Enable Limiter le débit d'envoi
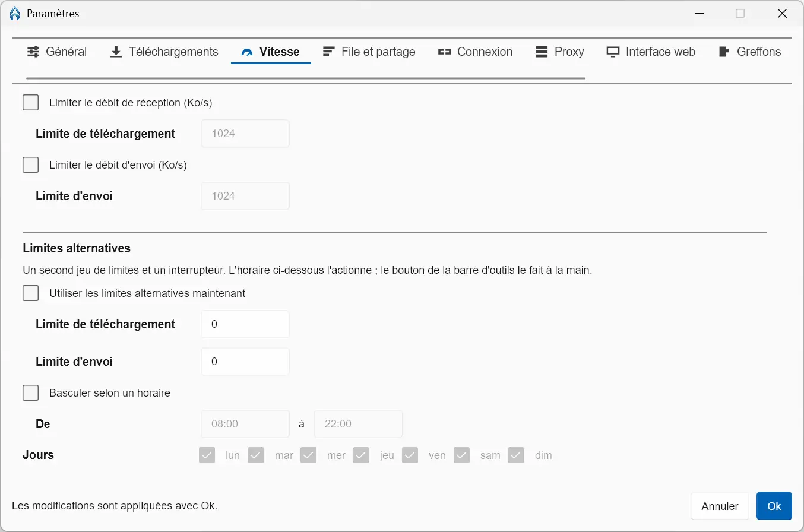Screen dimensions: 804x532 (30, 165)
